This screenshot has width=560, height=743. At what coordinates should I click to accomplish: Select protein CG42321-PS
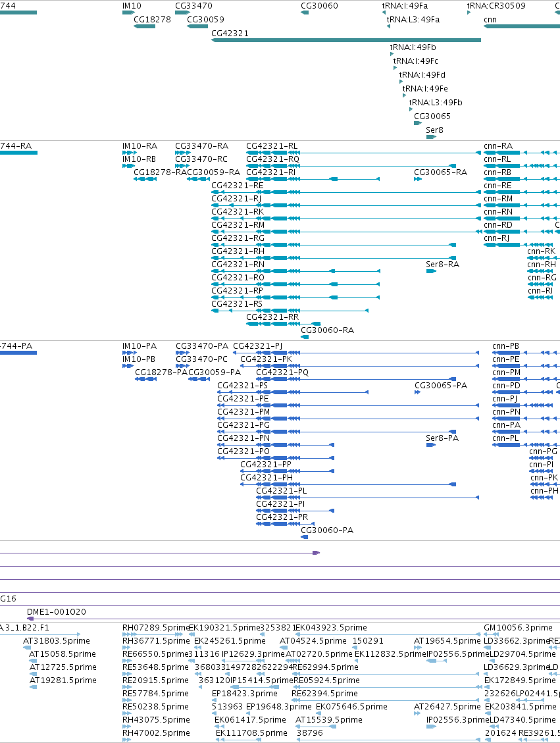tap(243, 385)
